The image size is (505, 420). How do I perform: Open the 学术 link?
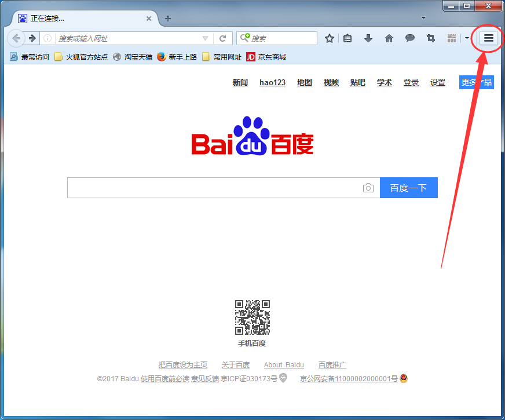point(385,82)
